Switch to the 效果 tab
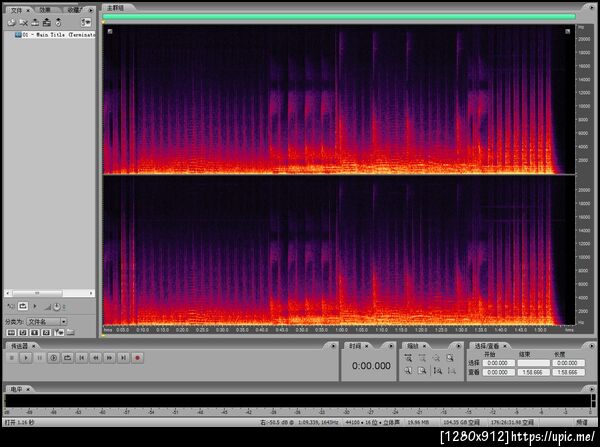The height and width of the screenshot is (447, 600). (x=45, y=10)
